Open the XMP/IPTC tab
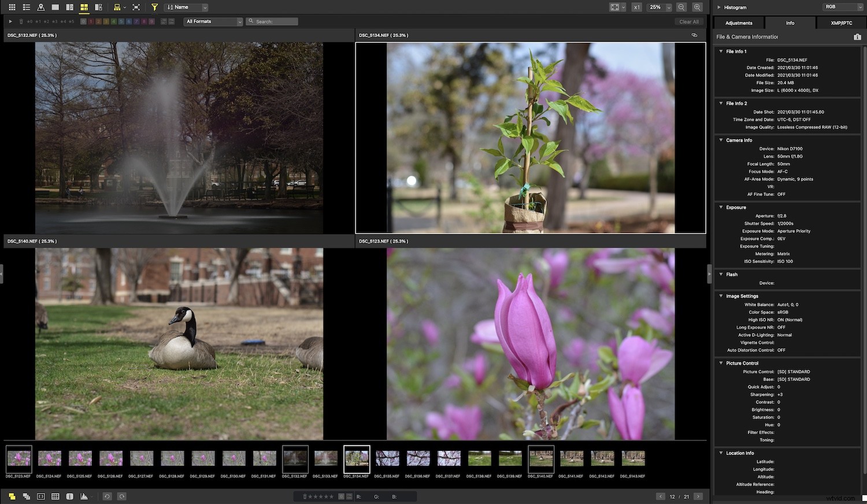867x504 pixels. point(842,23)
